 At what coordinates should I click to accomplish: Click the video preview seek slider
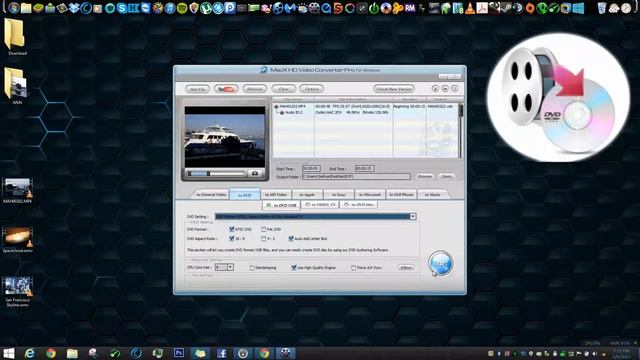pyautogui.click(x=216, y=173)
